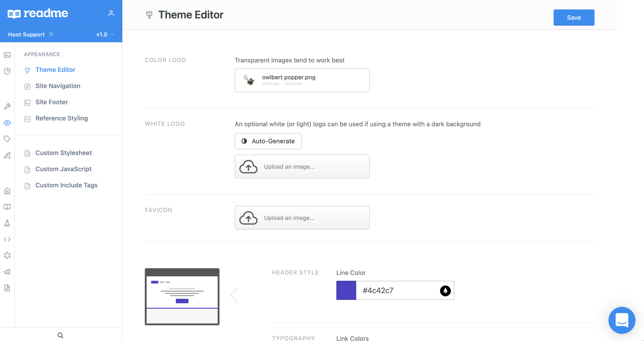Click the purple #4c42c7 color swatch

click(x=346, y=290)
